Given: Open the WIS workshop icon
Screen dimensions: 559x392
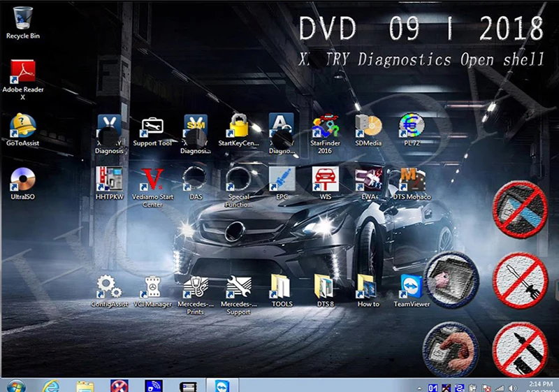Looking at the screenshot, I should point(325,184).
